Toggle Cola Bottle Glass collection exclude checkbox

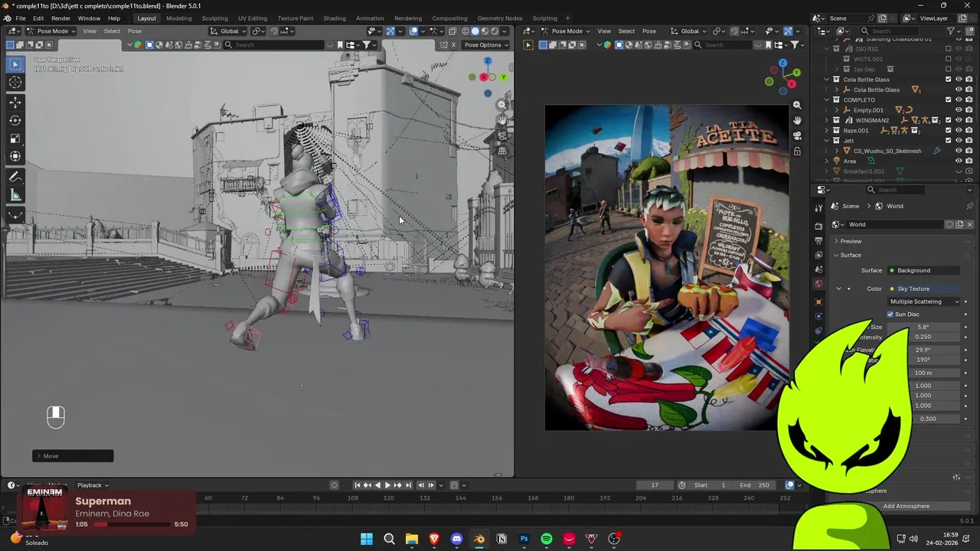tap(949, 80)
